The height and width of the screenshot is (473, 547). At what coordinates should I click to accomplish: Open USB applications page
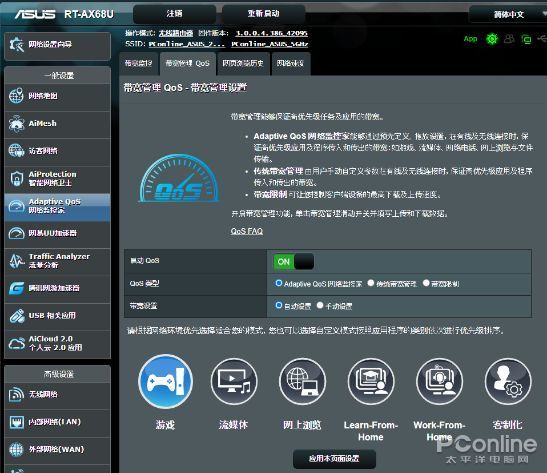58,316
